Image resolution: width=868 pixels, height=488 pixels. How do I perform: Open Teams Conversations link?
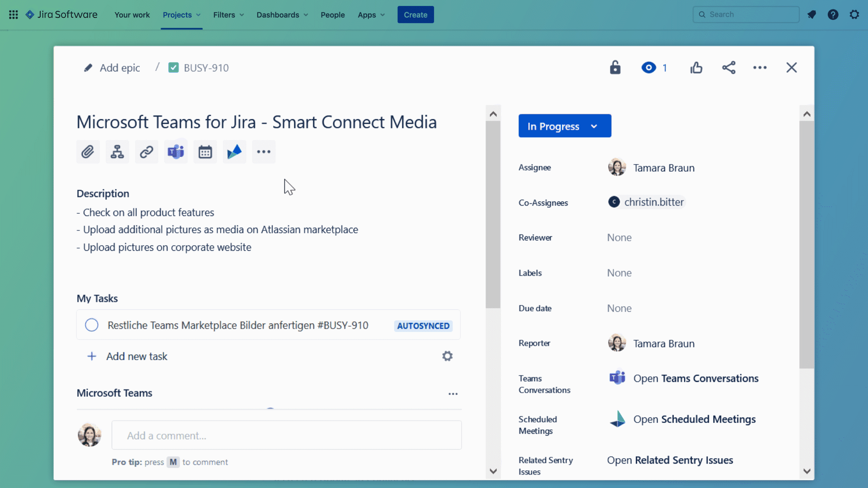pyautogui.click(x=695, y=379)
